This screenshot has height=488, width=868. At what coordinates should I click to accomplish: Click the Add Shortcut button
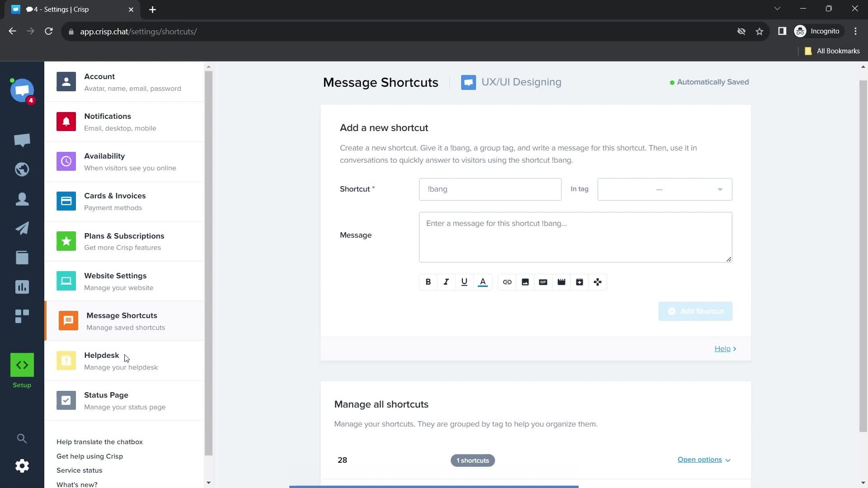pyautogui.click(x=696, y=311)
